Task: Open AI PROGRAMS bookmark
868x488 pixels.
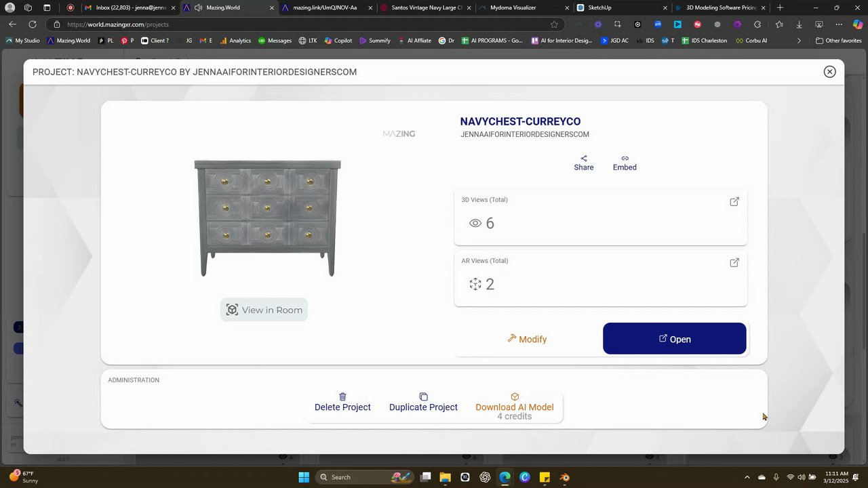Action: pyautogui.click(x=492, y=41)
